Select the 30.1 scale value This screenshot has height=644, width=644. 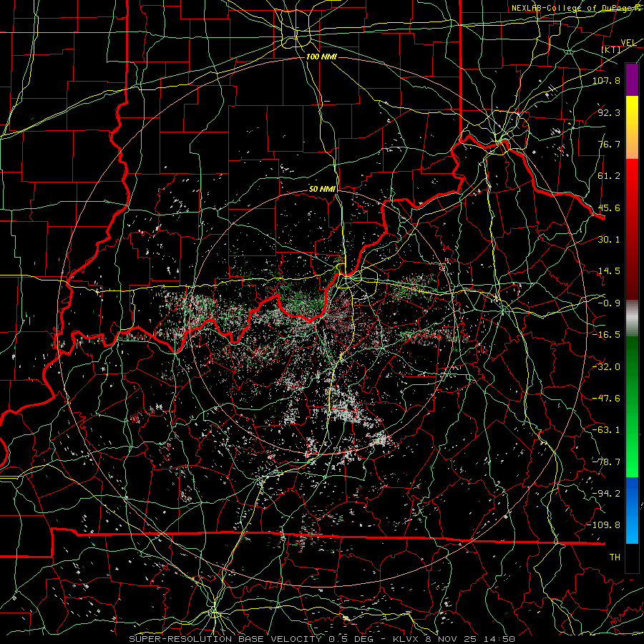[x=609, y=240]
